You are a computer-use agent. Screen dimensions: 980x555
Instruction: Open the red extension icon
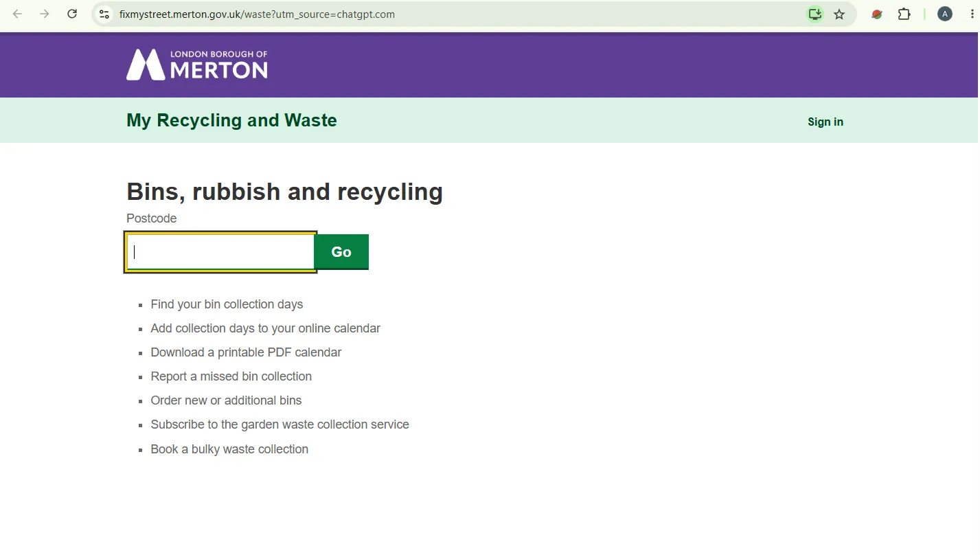pyautogui.click(x=877, y=14)
